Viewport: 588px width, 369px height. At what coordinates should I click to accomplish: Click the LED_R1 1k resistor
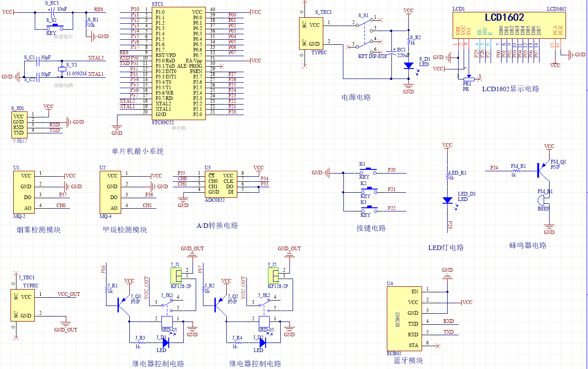coord(447,176)
